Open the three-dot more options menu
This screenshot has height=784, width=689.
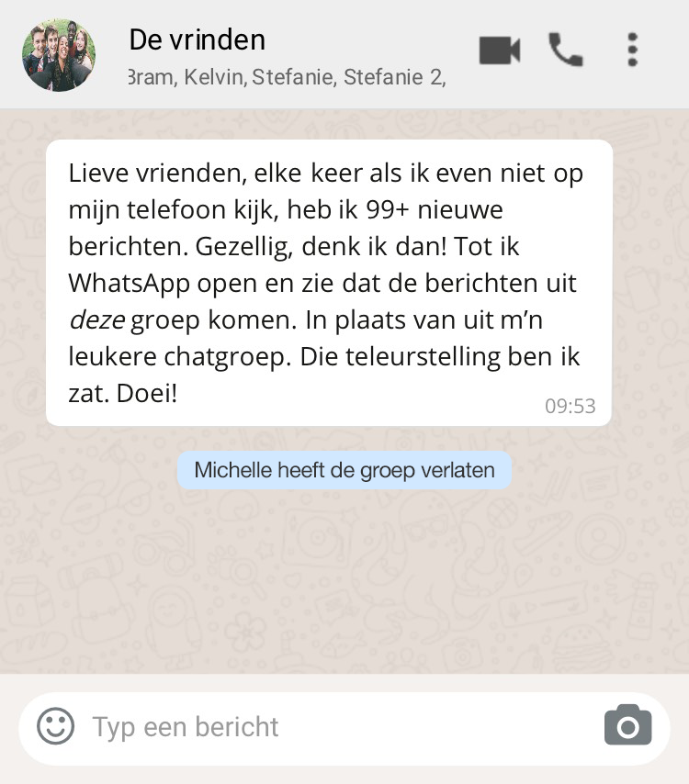coord(632,50)
